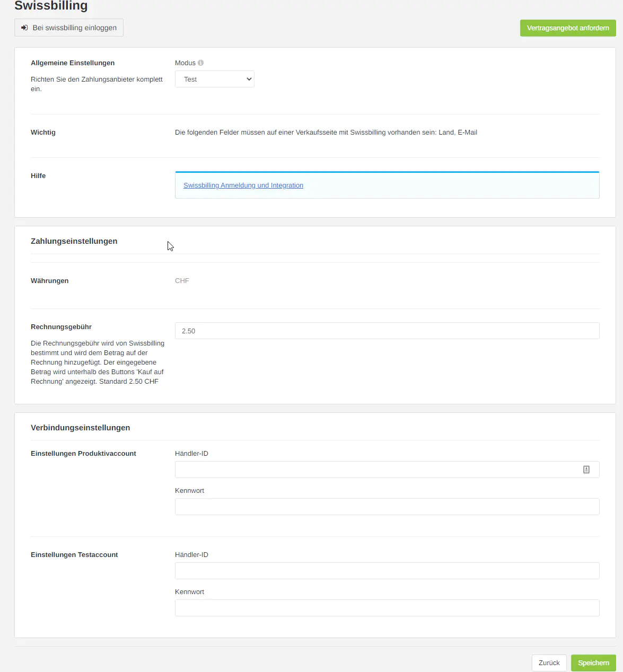Open the 'Swissbilling Anmeldung und Integration' link
The height and width of the screenshot is (672, 623).
point(243,185)
